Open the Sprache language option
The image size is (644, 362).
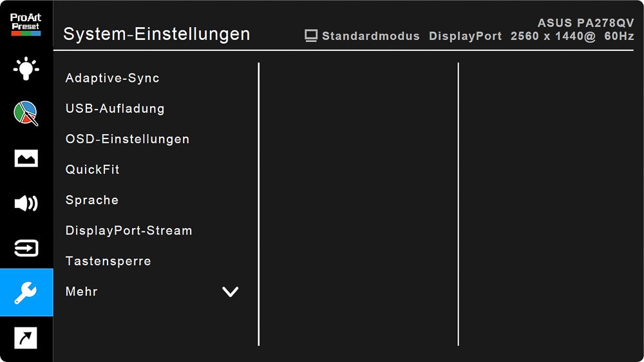point(92,200)
